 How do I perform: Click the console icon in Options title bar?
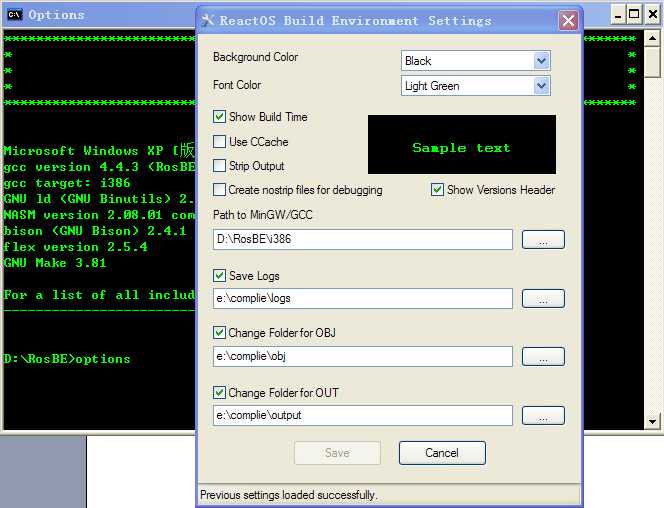click(15, 15)
